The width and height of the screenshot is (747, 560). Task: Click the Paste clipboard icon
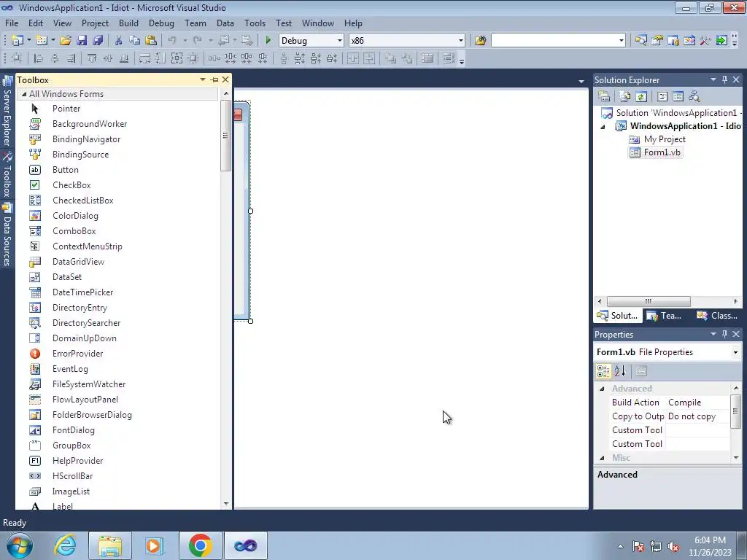151,41
